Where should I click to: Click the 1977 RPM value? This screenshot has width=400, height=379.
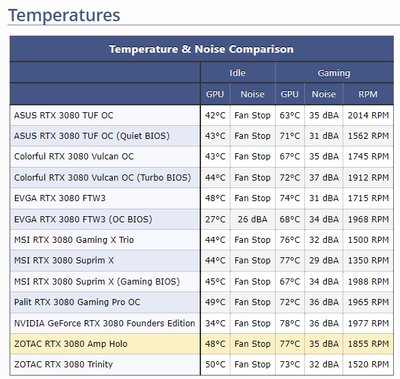(x=368, y=323)
